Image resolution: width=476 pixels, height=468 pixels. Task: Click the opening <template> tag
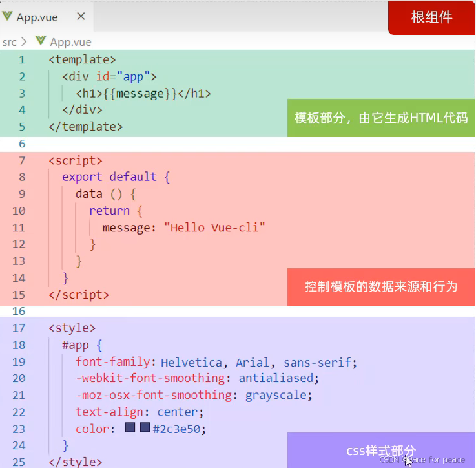click(x=82, y=59)
